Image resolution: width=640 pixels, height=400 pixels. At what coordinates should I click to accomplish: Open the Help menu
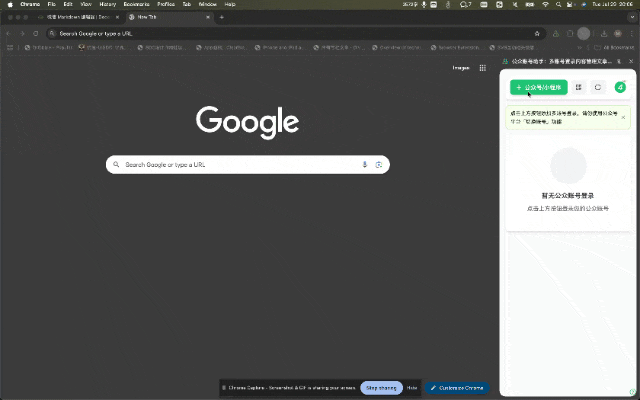coord(230,4)
